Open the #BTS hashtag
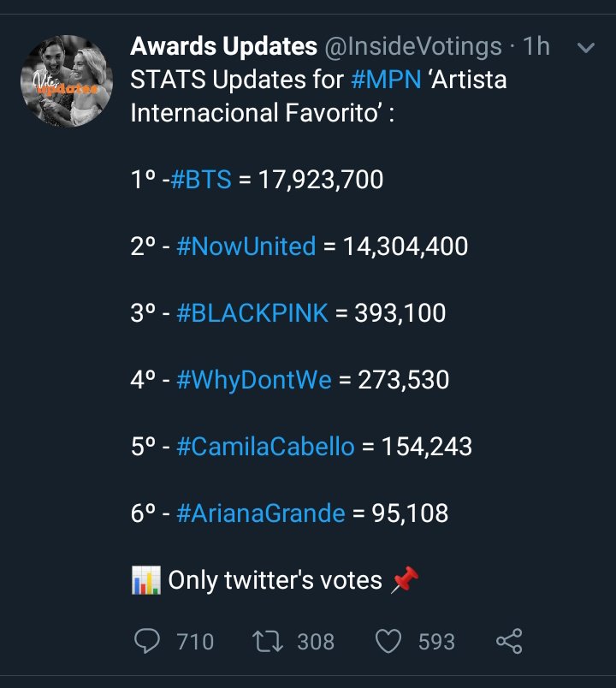The image size is (616, 688). point(201,180)
